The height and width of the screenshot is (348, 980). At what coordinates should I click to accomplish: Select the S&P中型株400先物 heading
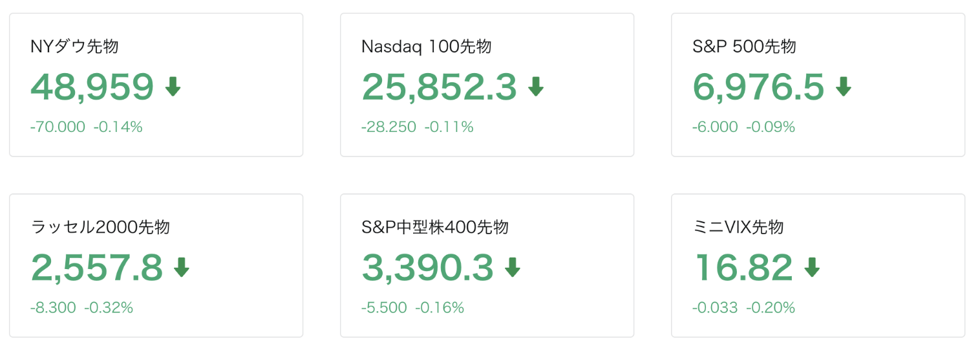point(435,227)
